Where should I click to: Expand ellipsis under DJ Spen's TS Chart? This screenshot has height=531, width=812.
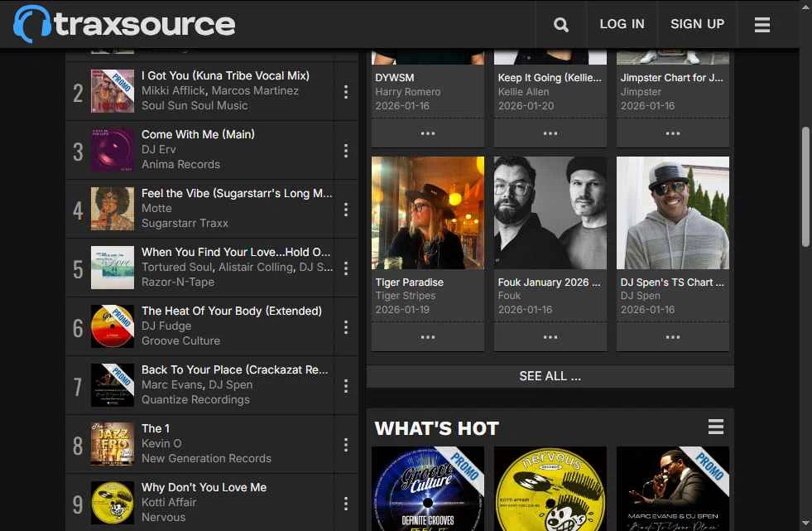[x=673, y=337]
